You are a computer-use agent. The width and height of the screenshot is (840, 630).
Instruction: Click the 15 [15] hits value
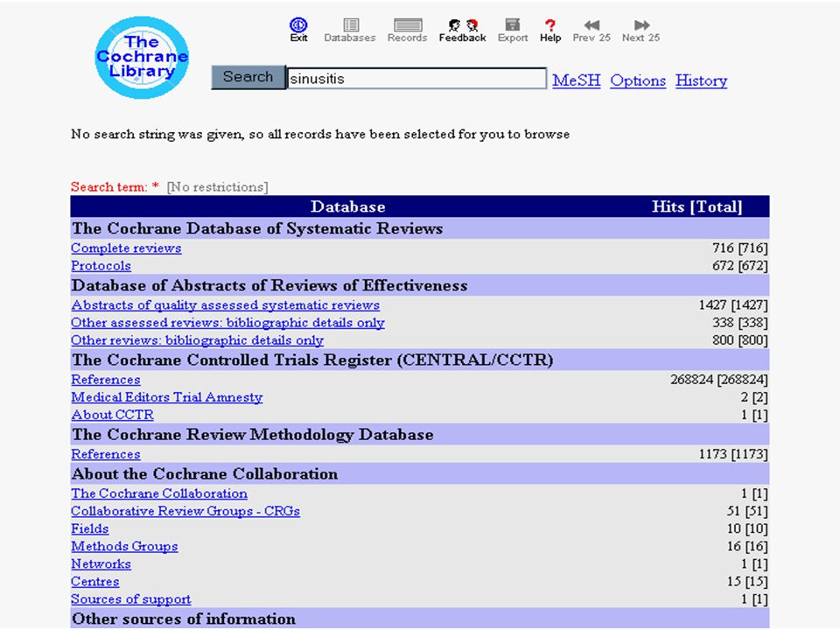click(x=747, y=582)
